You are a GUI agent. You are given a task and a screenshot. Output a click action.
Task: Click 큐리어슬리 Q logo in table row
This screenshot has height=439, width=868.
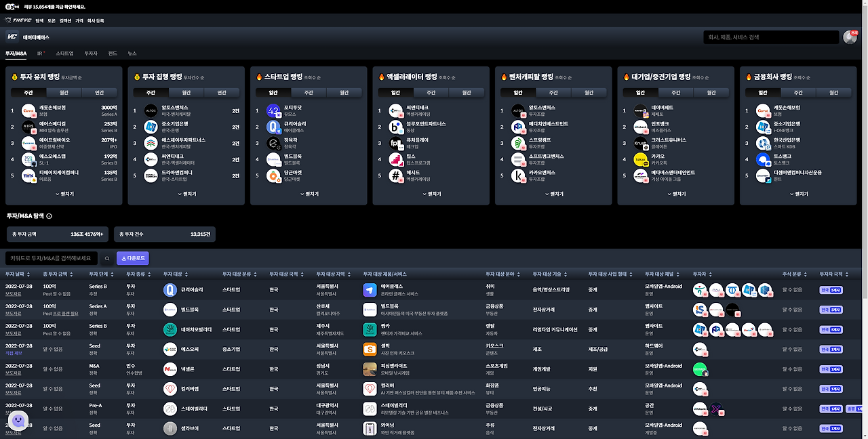170,290
